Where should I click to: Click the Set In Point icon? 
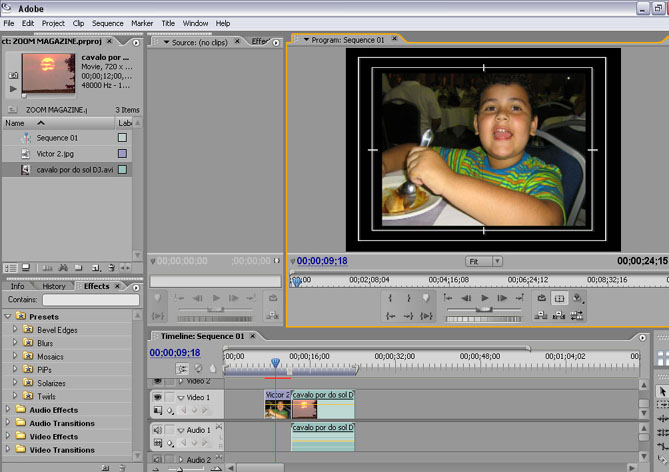(x=390, y=298)
